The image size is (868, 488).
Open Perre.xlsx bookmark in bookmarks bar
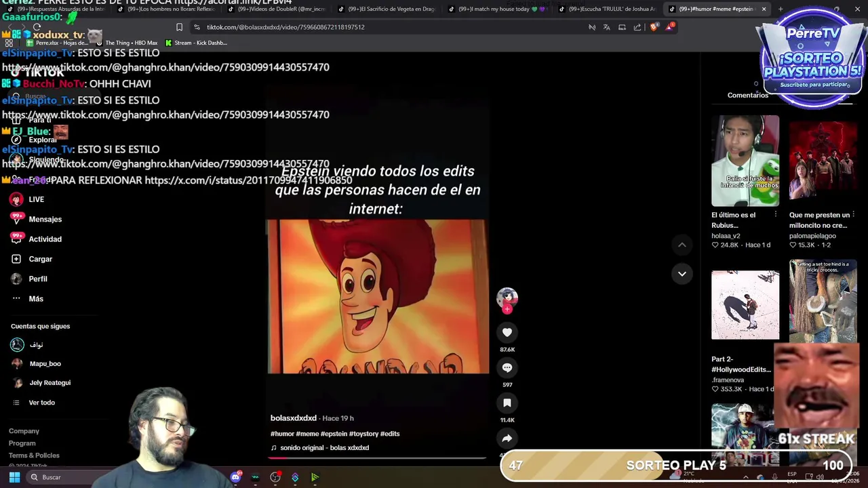57,43
